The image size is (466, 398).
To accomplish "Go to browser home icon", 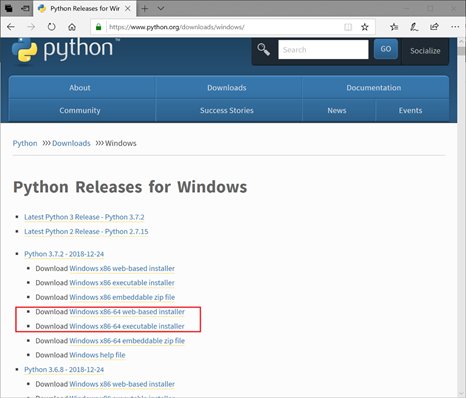I will point(72,27).
